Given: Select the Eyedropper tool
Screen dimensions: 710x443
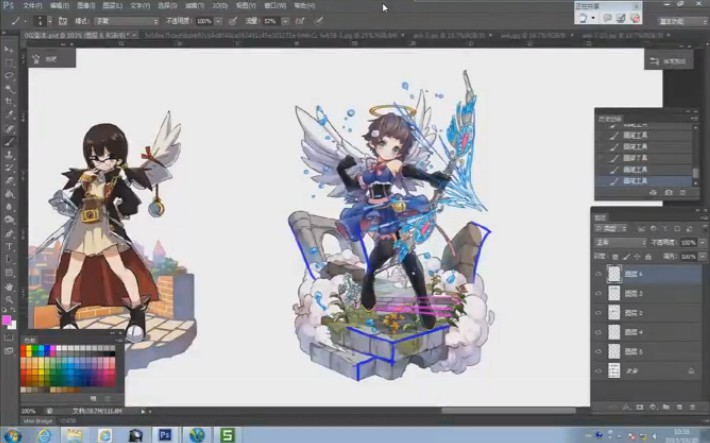Looking at the screenshot, I should point(9,115).
